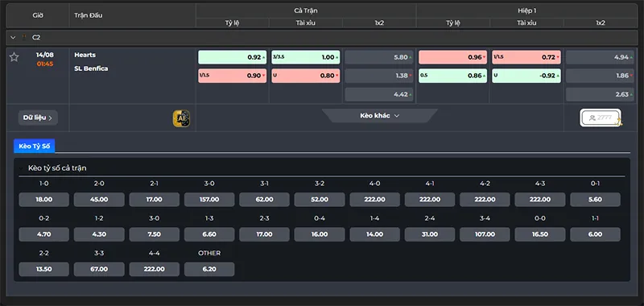Bet correct score 2-4 at 31.00
Image resolution: width=644 pixels, height=306 pixels.
pos(430,234)
